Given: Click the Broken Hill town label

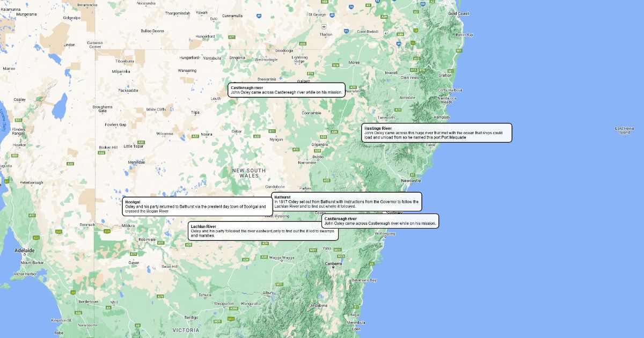Looking at the screenshot, I should click(x=108, y=147).
